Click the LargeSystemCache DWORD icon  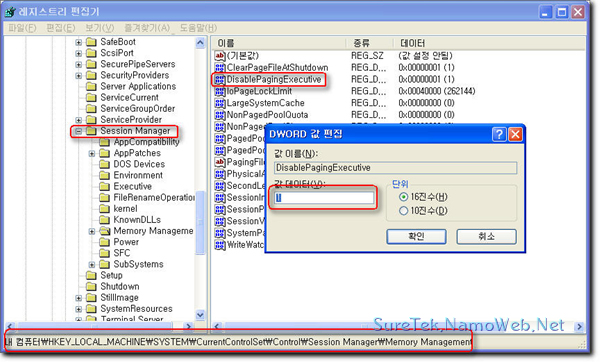[220, 103]
